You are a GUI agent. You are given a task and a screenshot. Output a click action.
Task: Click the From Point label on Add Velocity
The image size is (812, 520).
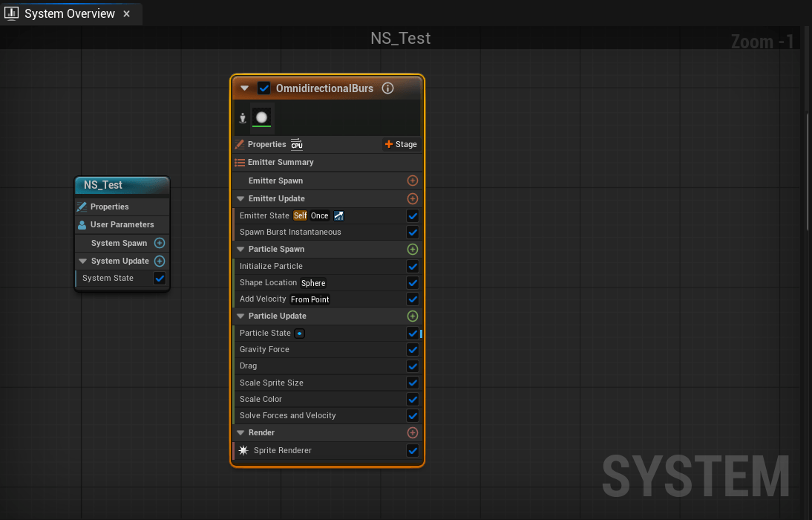[x=310, y=299]
